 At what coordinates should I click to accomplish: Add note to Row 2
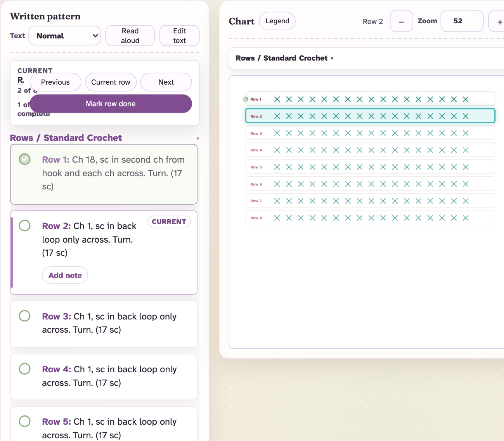65,275
